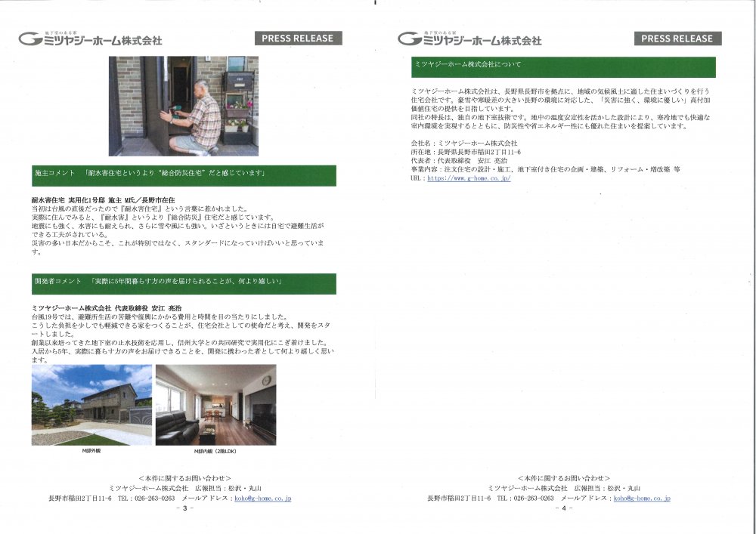Click TEL：026-263-0263 on page 4
The width and height of the screenshot is (756, 534).
click(x=525, y=499)
